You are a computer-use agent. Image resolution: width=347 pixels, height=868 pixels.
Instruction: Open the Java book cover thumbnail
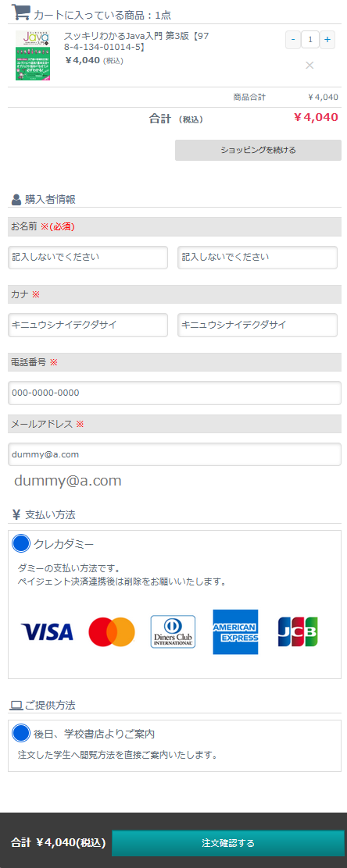click(33, 55)
